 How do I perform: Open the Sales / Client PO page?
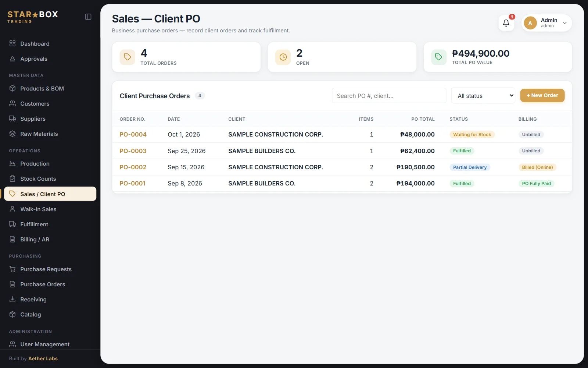(x=50, y=194)
